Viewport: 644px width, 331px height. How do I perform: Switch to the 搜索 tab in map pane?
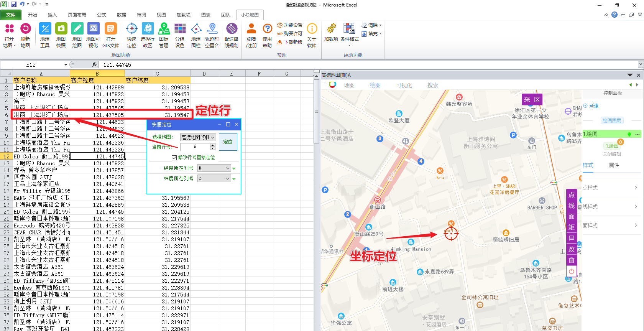(x=433, y=85)
